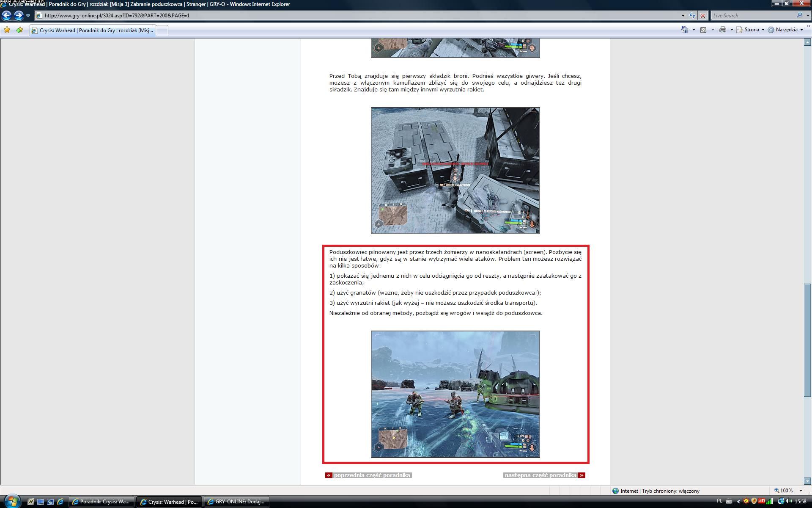Expand the address bar history dropdown
The image size is (812, 508).
(683, 16)
